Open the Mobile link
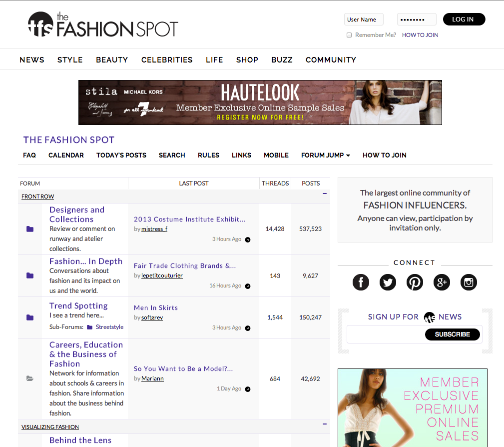This screenshot has width=504, height=447. point(276,155)
